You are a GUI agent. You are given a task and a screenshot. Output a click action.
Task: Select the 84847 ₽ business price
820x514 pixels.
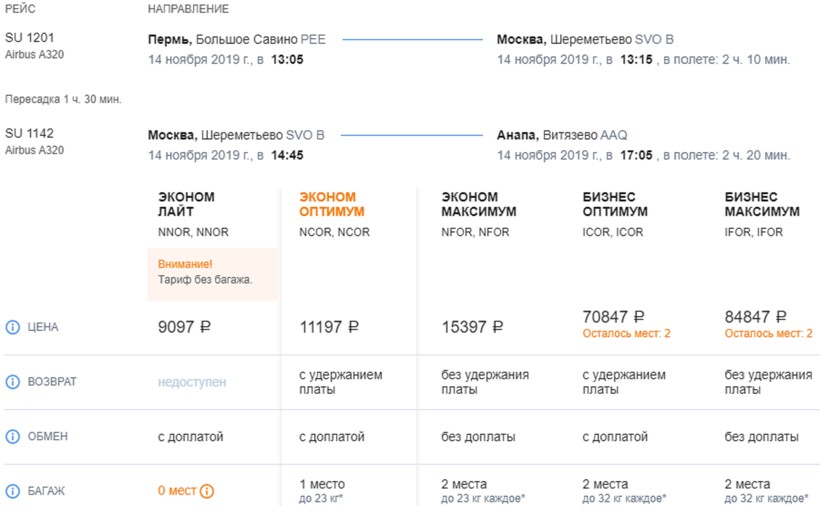pos(755,317)
